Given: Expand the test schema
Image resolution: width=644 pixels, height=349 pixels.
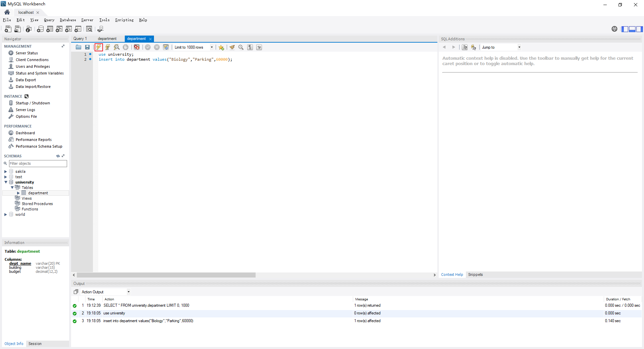Looking at the screenshot, I should coord(6,177).
